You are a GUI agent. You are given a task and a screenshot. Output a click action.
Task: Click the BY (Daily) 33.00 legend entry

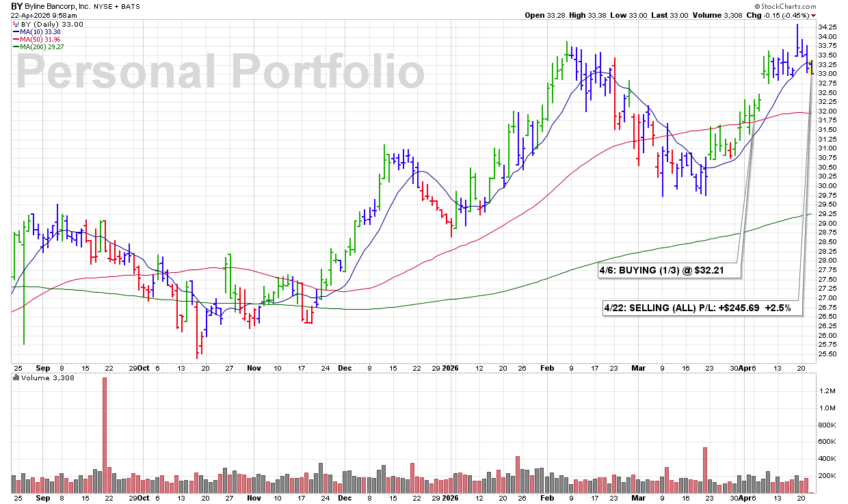(x=53, y=24)
